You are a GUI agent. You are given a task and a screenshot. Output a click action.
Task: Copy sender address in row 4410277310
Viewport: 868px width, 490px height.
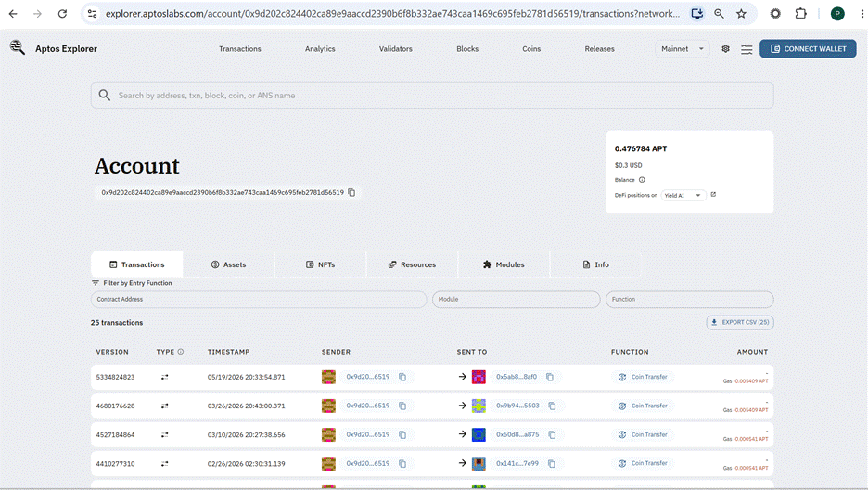tap(402, 463)
